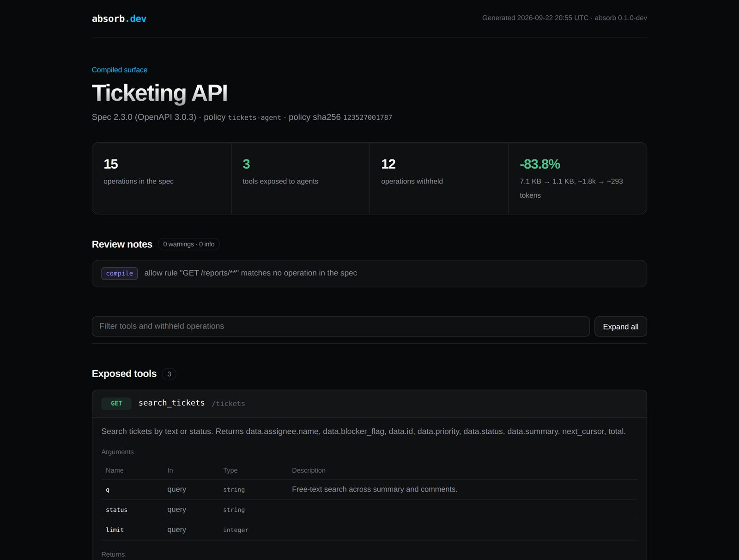Image resolution: width=739 pixels, height=560 pixels.
Task: Click the Expand all button
Action: (x=620, y=327)
